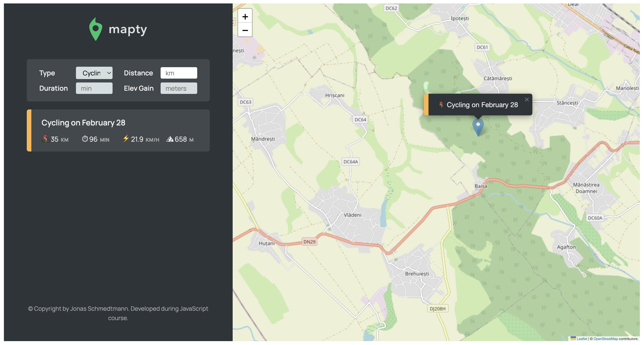This screenshot has width=644, height=345.
Task: Click the Baisa village label
Action: pyautogui.click(x=481, y=186)
